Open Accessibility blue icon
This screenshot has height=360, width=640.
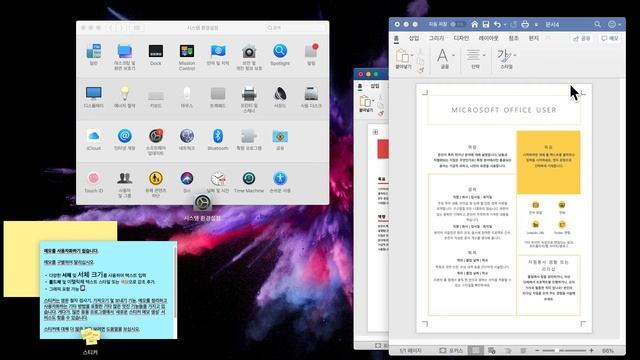280,178
